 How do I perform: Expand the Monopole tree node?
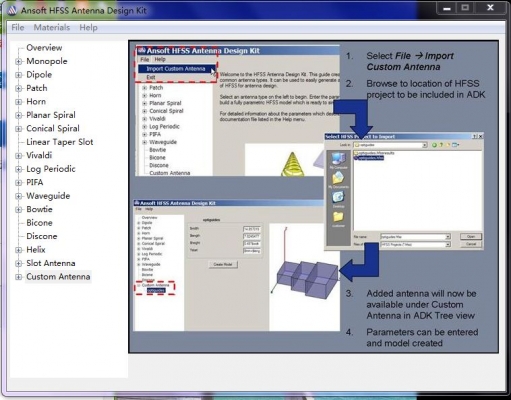pos(19,61)
